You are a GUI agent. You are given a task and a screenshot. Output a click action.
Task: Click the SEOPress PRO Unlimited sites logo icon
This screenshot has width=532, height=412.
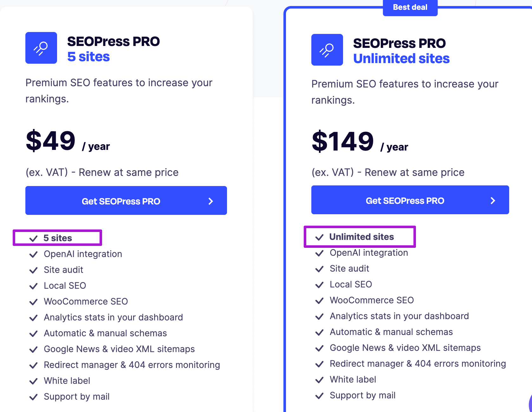[x=327, y=50]
